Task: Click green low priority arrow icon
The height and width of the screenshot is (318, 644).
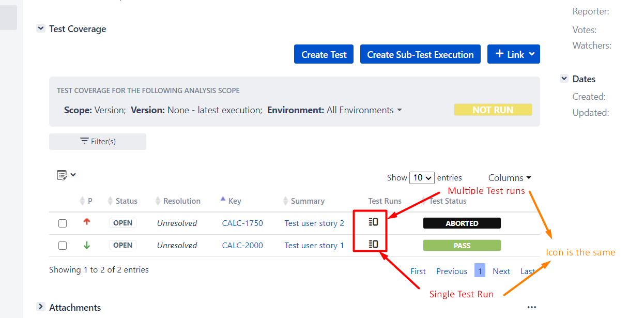Action: click(x=87, y=245)
